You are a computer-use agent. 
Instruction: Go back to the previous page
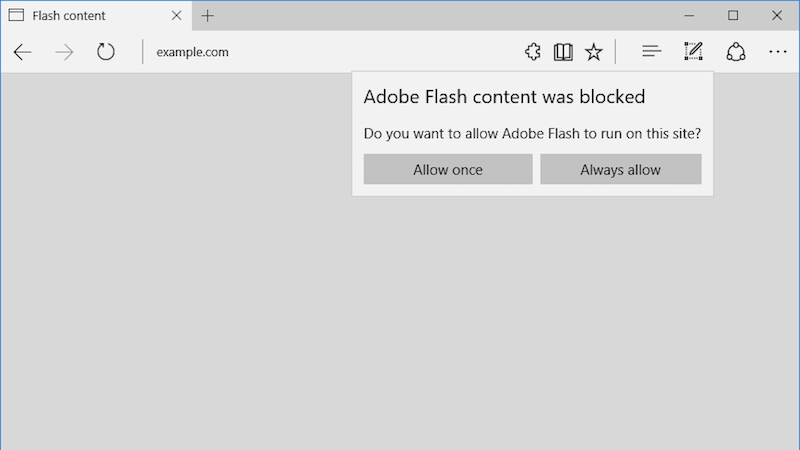22,52
